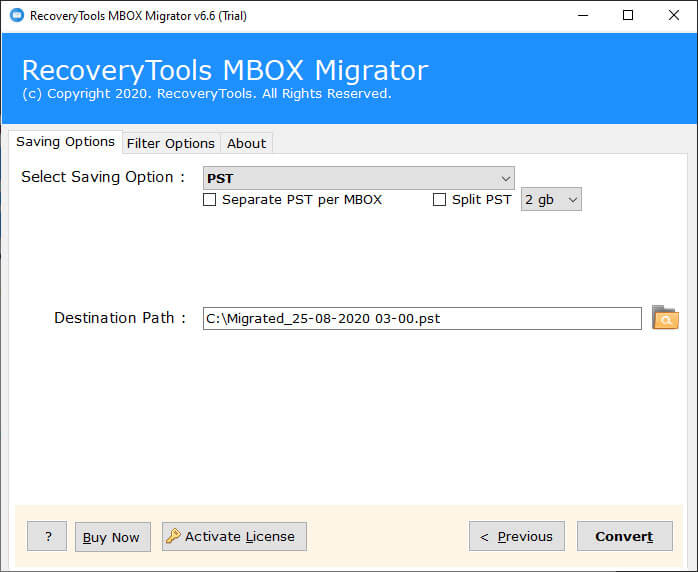The height and width of the screenshot is (572, 698).
Task: Click the 'Select Saving Option :' label
Action: [103, 177]
